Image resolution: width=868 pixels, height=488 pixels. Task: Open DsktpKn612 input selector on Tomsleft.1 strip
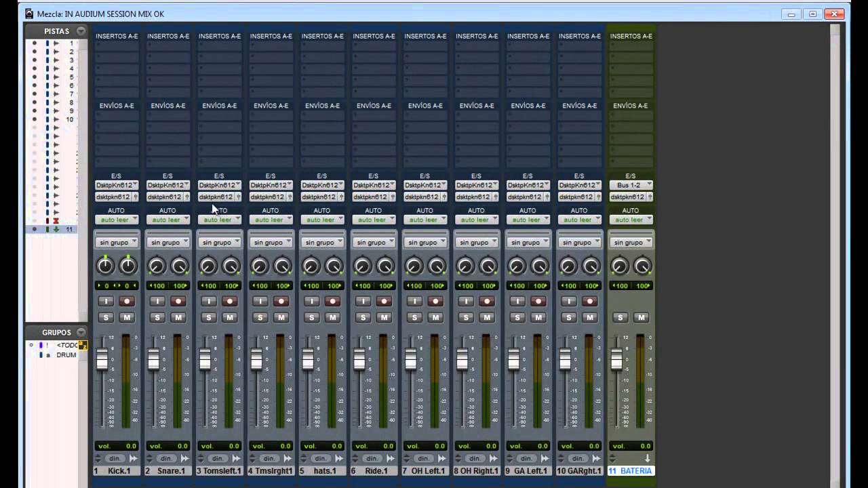[220, 185]
